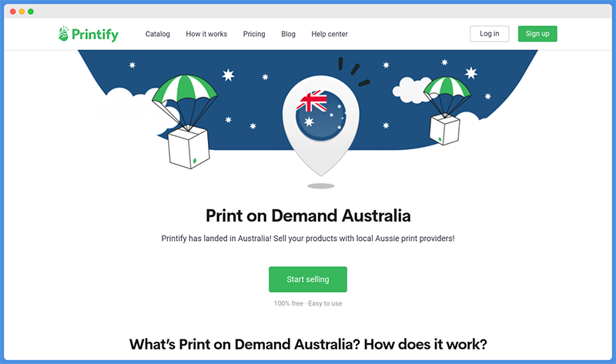Go to How it works page
This screenshot has height=364, width=616.
(x=206, y=34)
